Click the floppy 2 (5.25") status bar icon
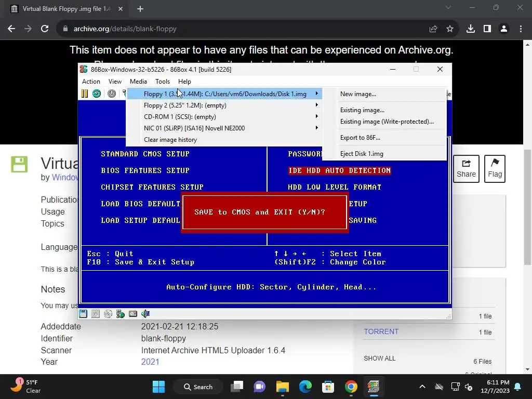 click(x=96, y=314)
